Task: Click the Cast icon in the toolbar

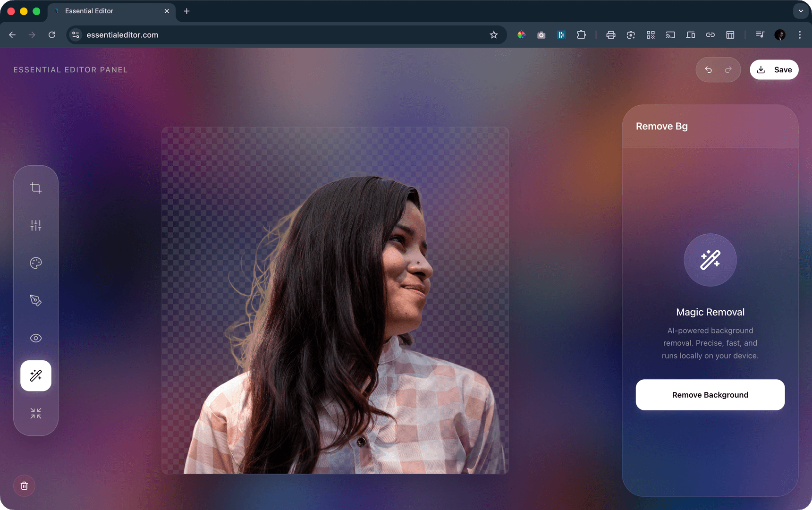Action: pos(670,34)
